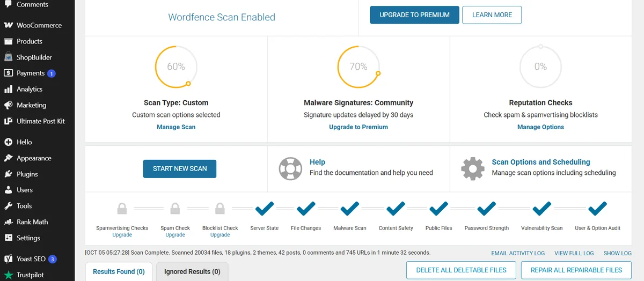Click the Appearance paintbrush icon
The width and height of the screenshot is (644, 281).
pos(8,158)
